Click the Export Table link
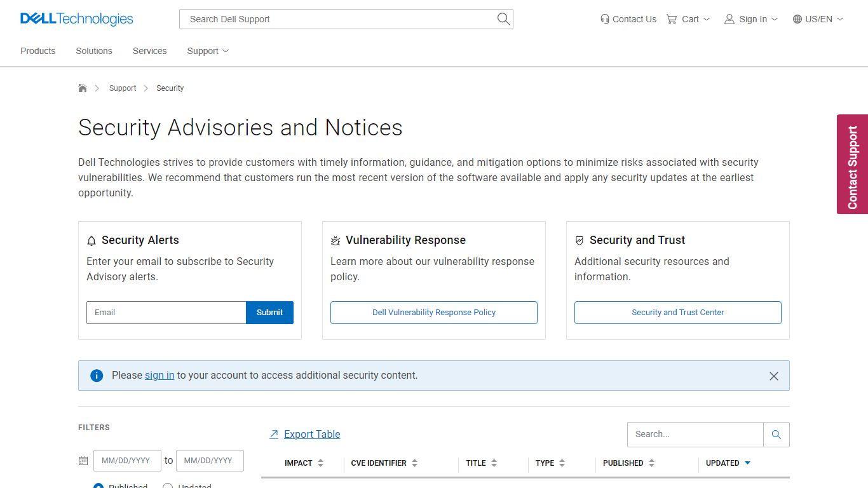Image resolution: width=868 pixels, height=488 pixels. coord(312,435)
